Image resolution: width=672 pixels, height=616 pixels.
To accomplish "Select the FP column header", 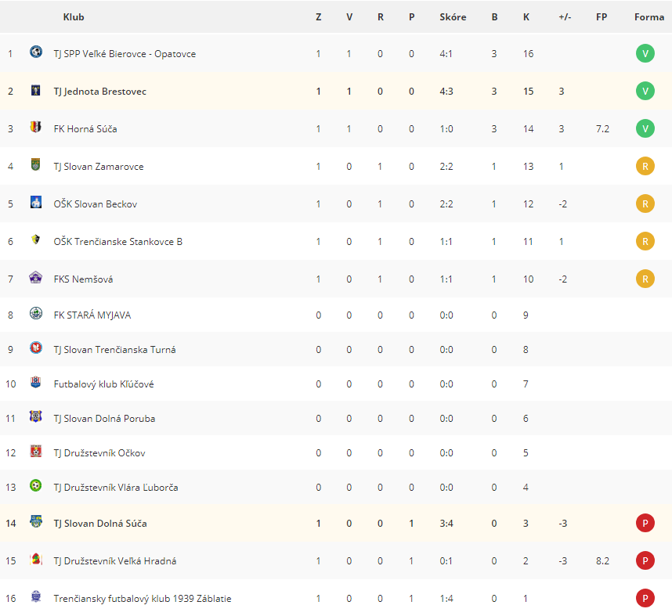I will 602,17.
